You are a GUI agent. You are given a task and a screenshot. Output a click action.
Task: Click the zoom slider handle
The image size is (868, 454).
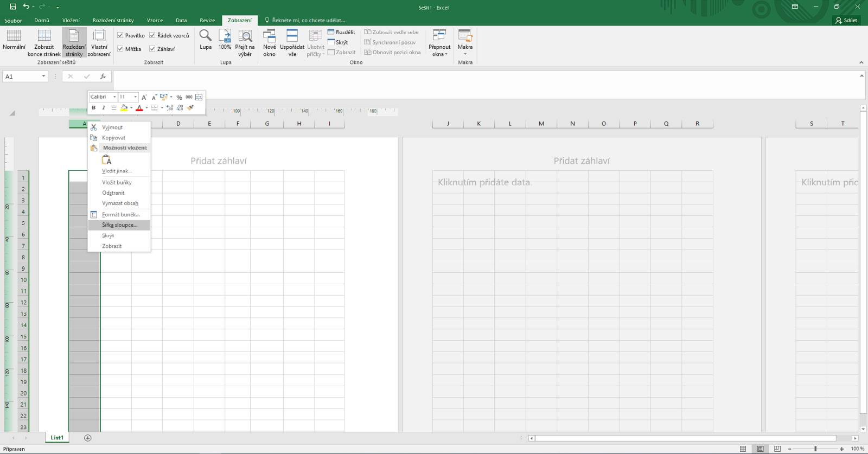pyautogui.click(x=815, y=449)
